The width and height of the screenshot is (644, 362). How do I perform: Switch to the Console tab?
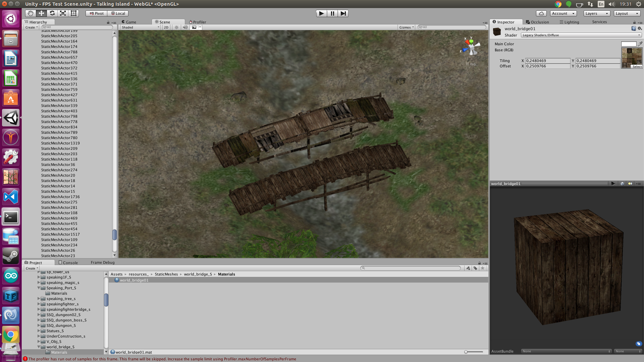coord(68,263)
